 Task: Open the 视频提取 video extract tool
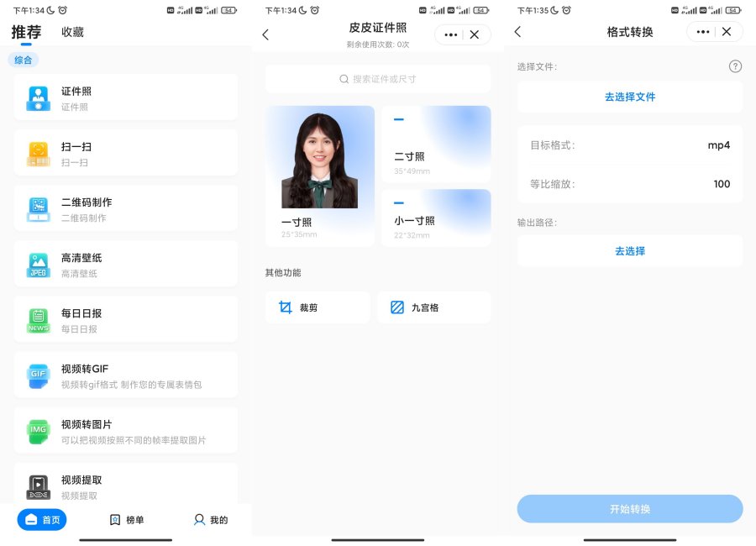[126, 485]
